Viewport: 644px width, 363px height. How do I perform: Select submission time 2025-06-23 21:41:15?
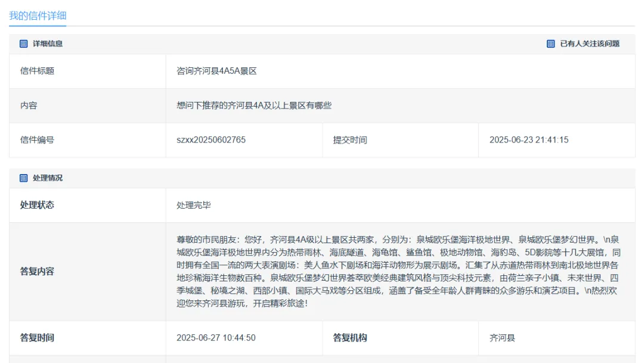528,140
